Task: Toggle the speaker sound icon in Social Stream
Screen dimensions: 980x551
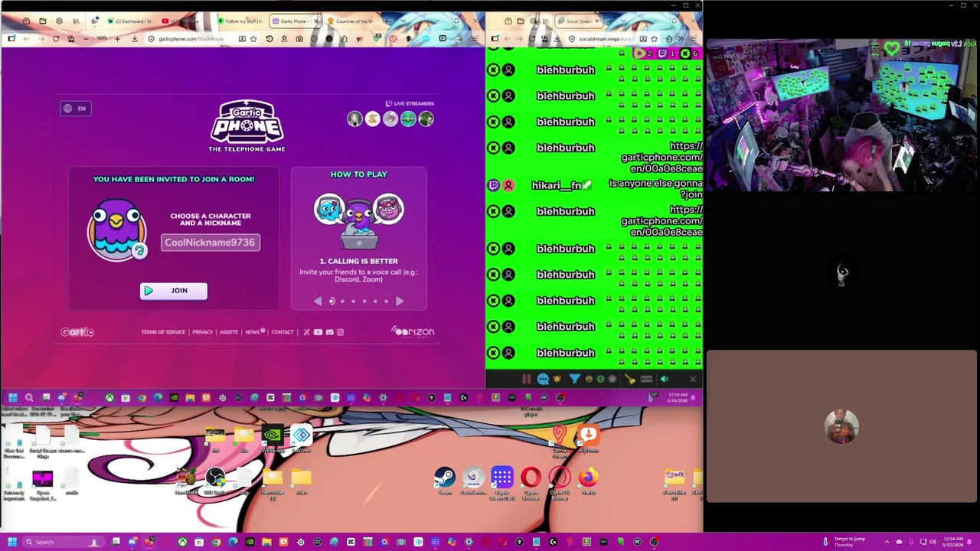Action: (x=665, y=379)
